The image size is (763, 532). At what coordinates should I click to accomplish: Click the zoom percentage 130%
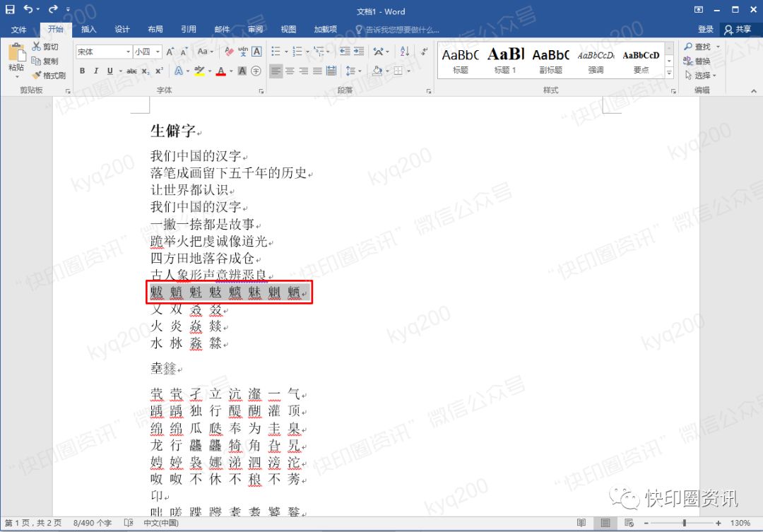point(740,523)
